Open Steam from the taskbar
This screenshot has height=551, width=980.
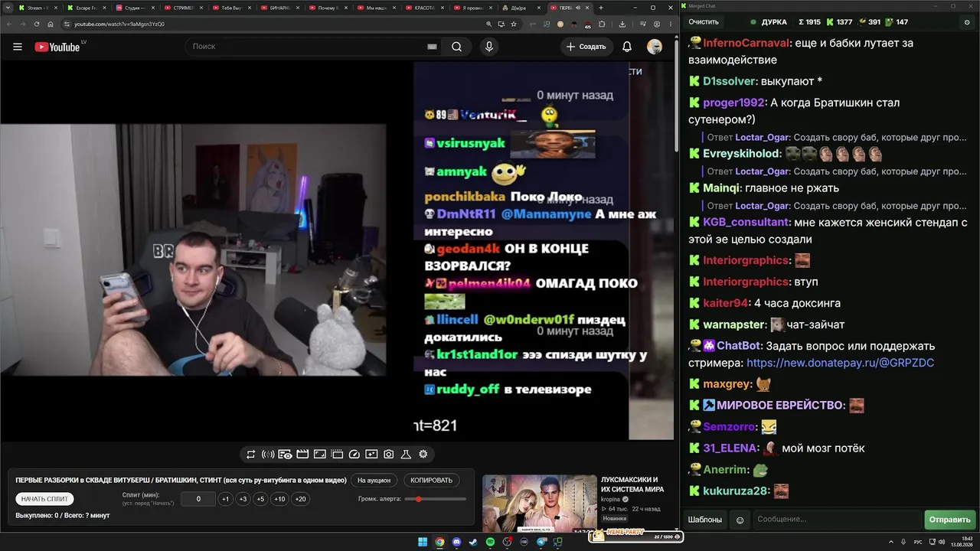coord(473,543)
